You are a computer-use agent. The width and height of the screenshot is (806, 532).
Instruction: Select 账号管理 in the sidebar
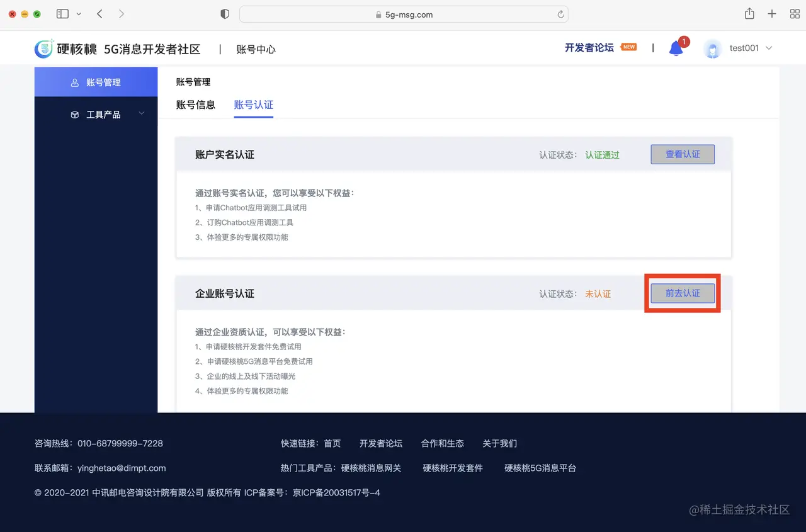[96, 82]
